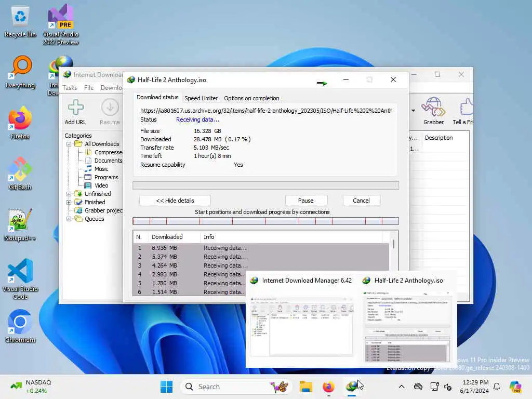Open the File menu in IDM

(x=89, y=88)
